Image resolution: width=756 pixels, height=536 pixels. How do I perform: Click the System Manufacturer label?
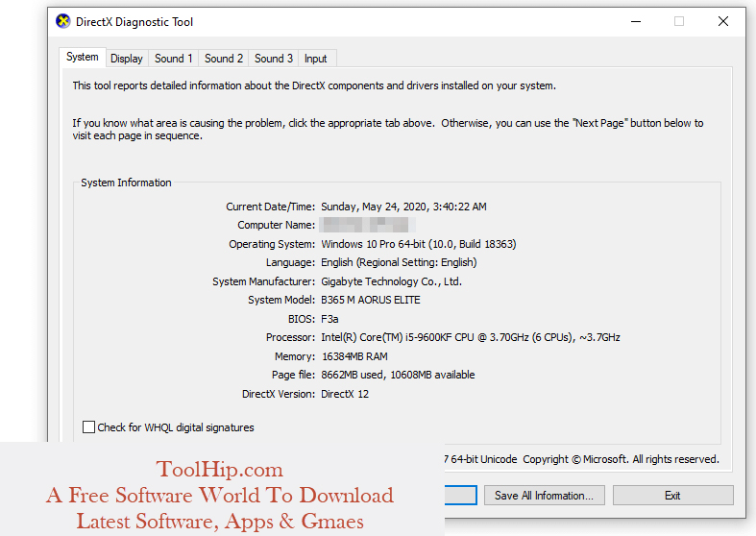[264, 281]
